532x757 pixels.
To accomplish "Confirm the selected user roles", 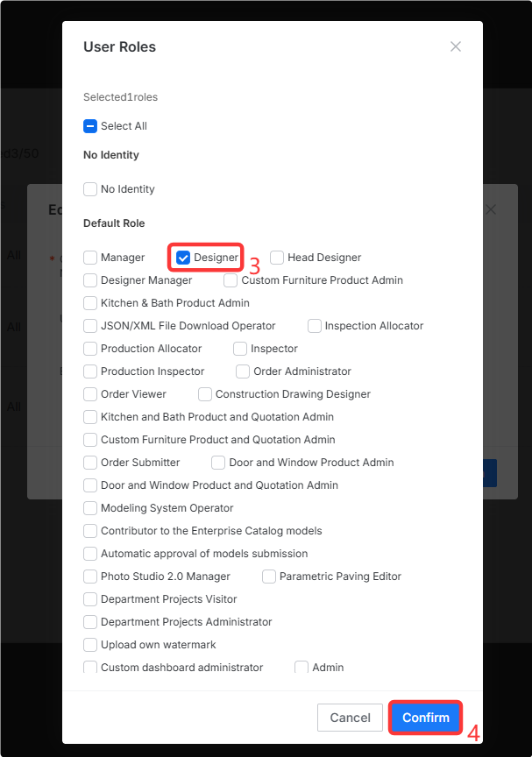I will click(426, 718).
